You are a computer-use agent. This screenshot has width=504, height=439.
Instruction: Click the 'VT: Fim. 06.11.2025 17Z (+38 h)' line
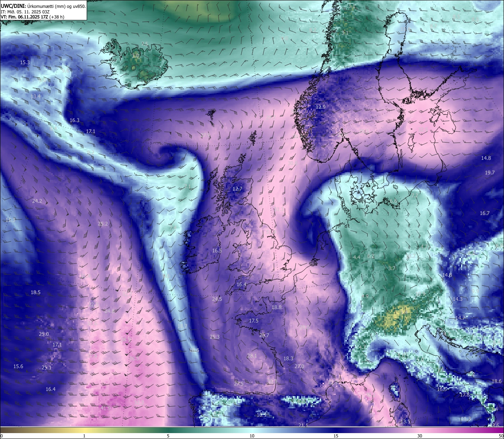pos(32,17)
